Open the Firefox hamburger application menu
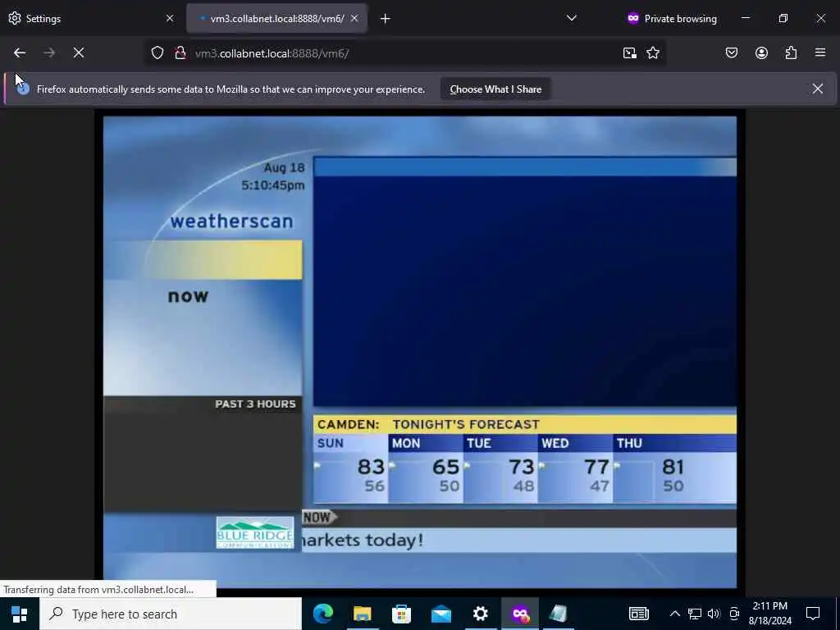 [820, 53]
